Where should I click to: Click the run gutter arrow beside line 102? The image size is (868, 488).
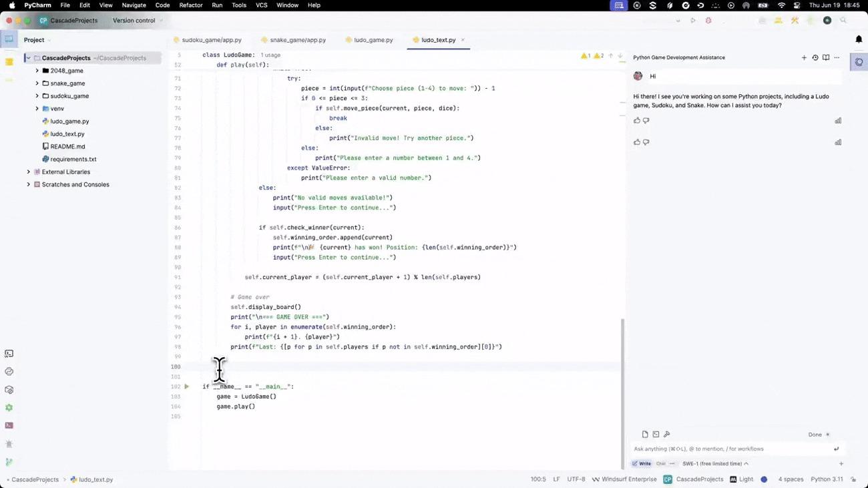coord(187,387)
